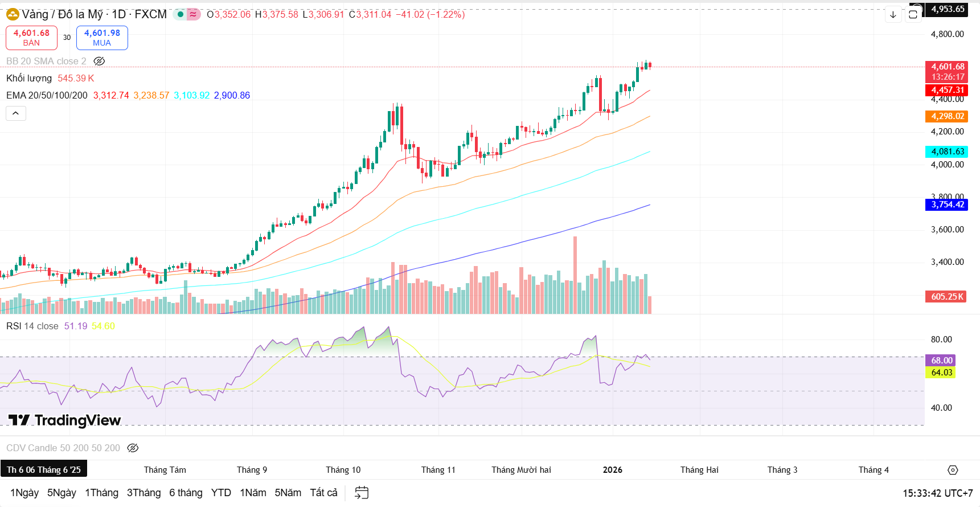
Task: Click the TradingView logo
Action: pos(64,420)
